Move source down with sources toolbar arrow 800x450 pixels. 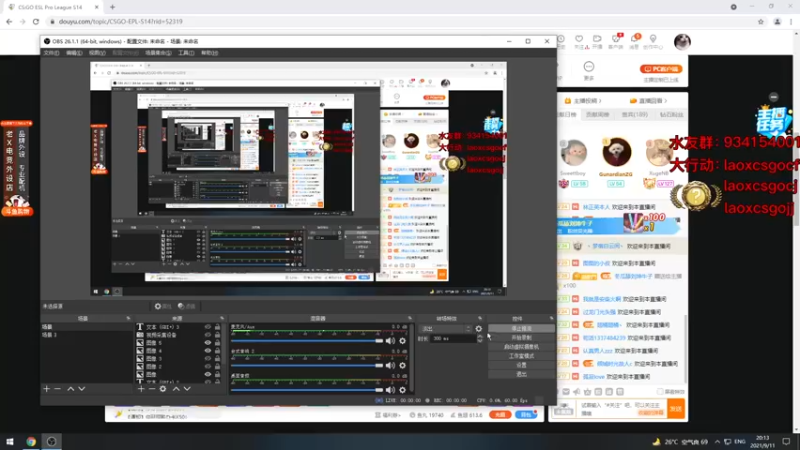(187, 389)
